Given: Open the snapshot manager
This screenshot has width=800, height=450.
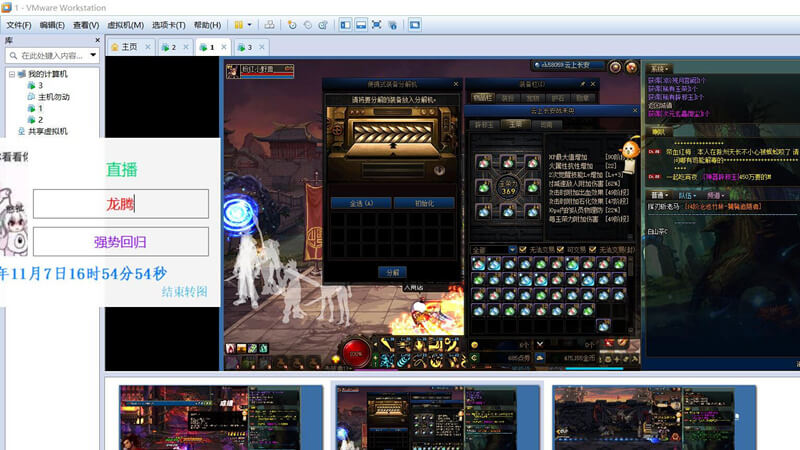Looking at the screenshot, I should [x=323, y=25].
